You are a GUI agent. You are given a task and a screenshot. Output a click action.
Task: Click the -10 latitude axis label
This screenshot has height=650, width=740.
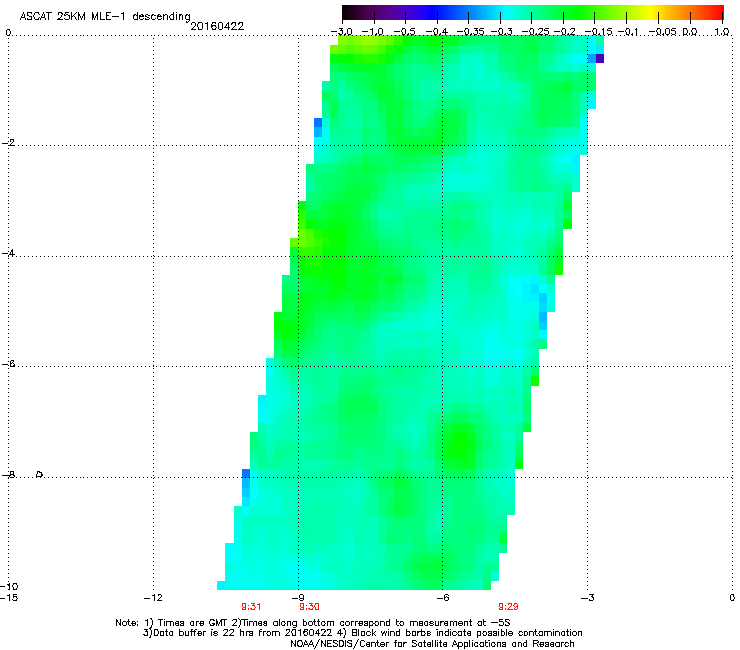tap(9, 586)
